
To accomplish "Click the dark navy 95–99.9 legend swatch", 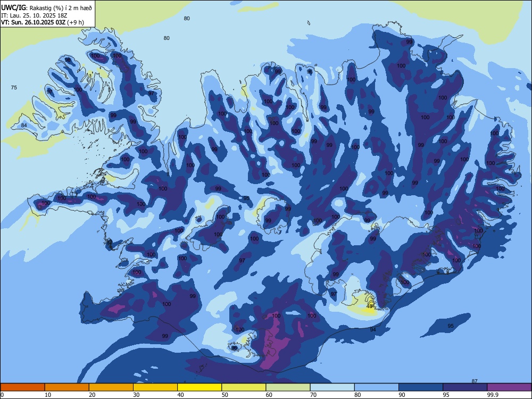I will coord(465,387).
